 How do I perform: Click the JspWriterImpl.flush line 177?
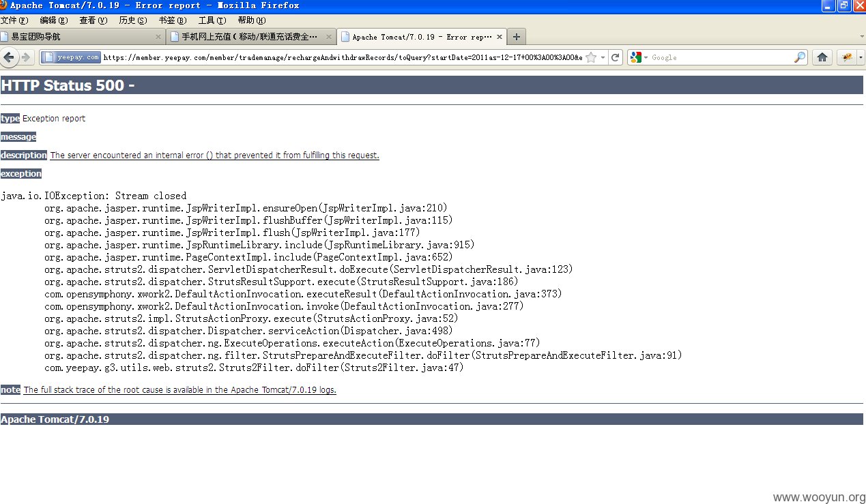point(232,233)
